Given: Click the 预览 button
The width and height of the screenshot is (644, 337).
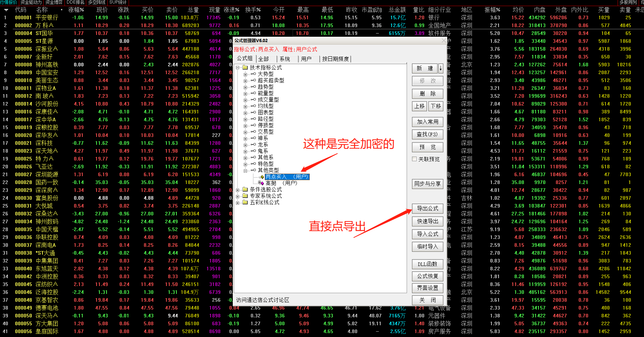Looking at the screenshot, I should click(428, 147).
